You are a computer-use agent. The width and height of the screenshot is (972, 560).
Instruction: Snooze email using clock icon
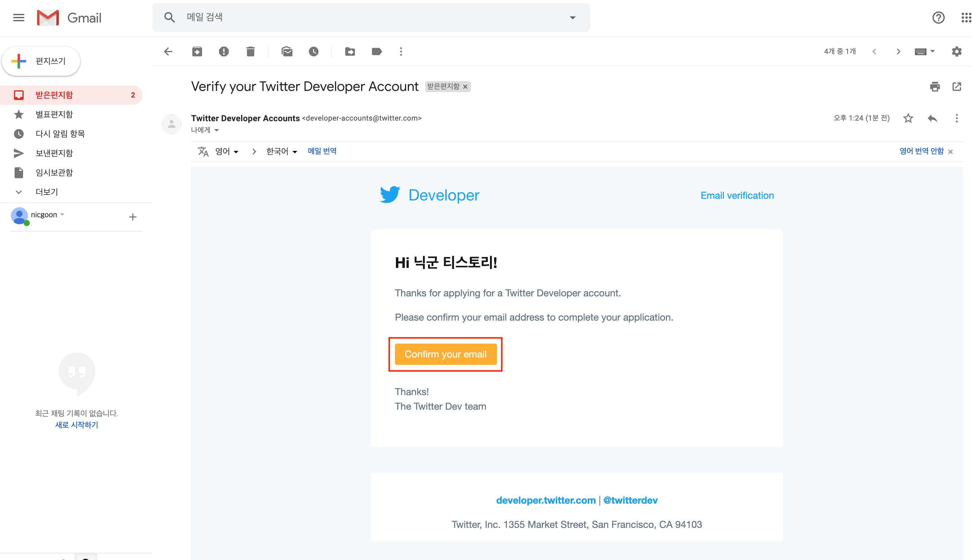[314, 52]
